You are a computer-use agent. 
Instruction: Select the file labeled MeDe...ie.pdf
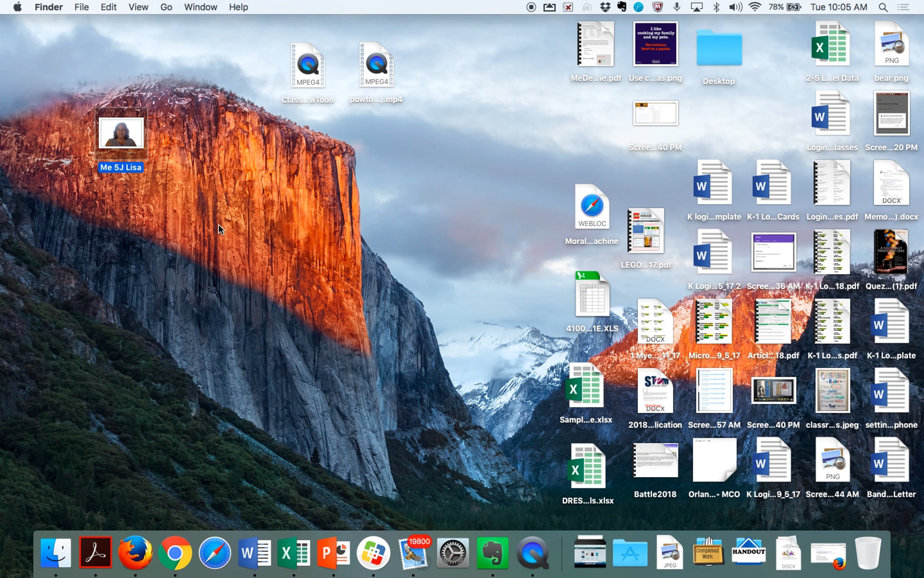tap(596, 44)
